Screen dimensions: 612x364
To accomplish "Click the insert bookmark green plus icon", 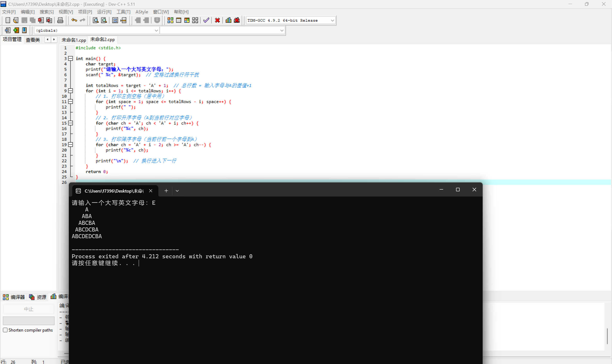I will tap(16, 30).
